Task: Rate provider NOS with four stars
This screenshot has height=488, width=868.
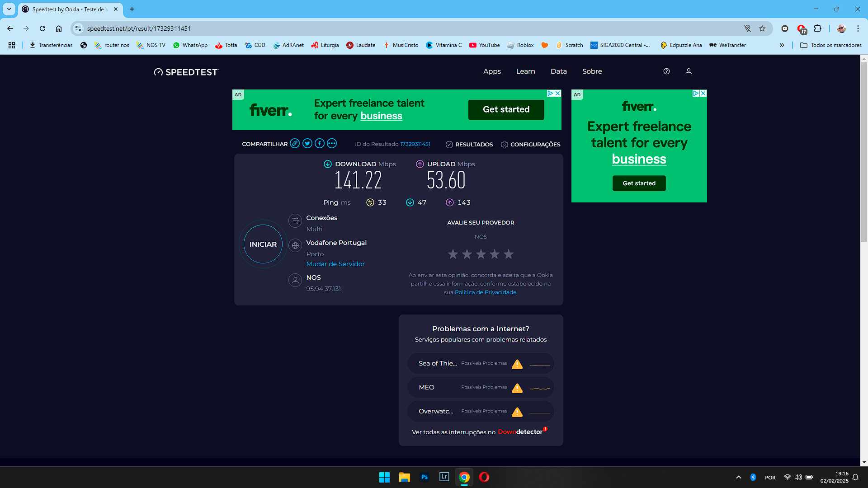Action: click(x=495, y=254)
